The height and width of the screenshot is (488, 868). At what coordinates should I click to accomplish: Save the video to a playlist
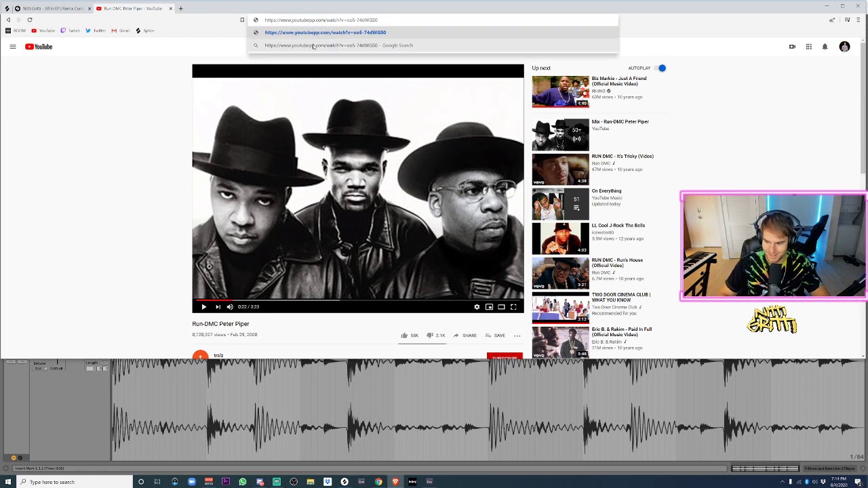click(x=494, y=335)
